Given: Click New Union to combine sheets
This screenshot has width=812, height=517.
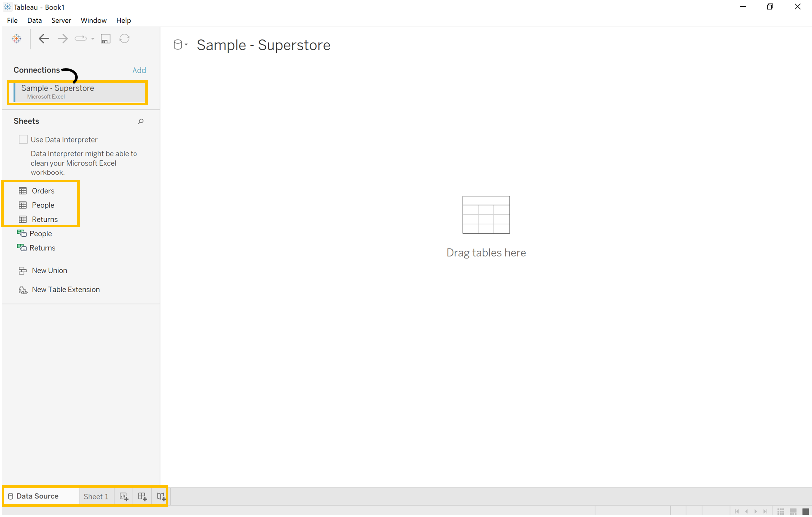Looking at the screenshot, I should click(49, 270).
